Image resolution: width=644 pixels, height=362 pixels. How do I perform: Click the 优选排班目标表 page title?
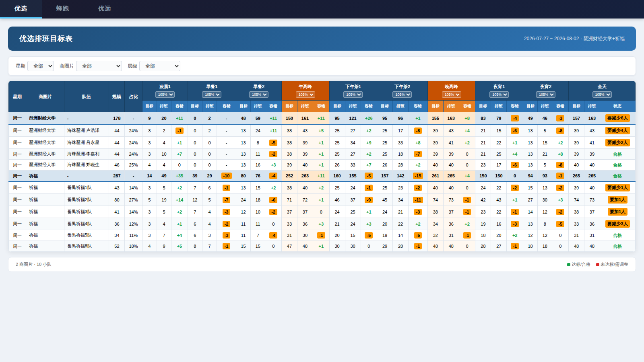click(46, 39)
